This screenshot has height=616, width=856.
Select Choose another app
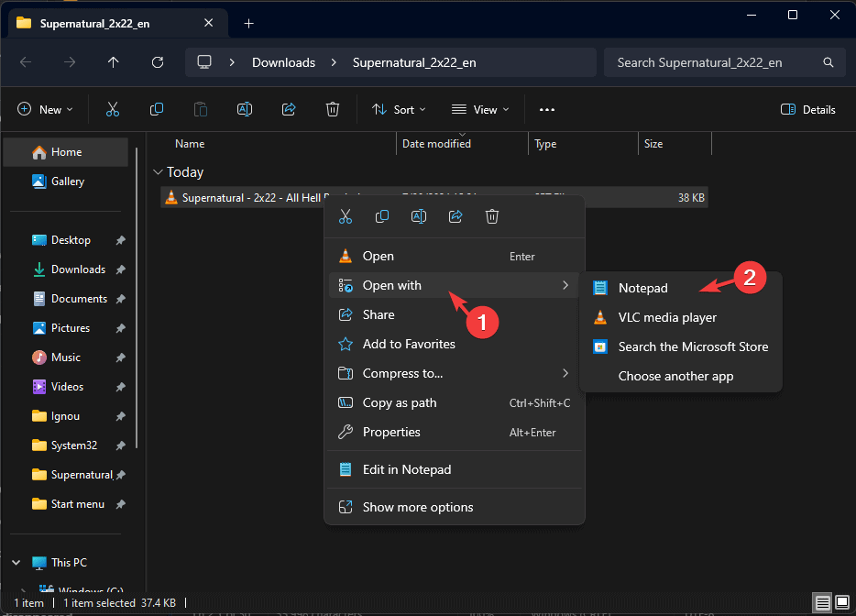click(x=681, y=376)
